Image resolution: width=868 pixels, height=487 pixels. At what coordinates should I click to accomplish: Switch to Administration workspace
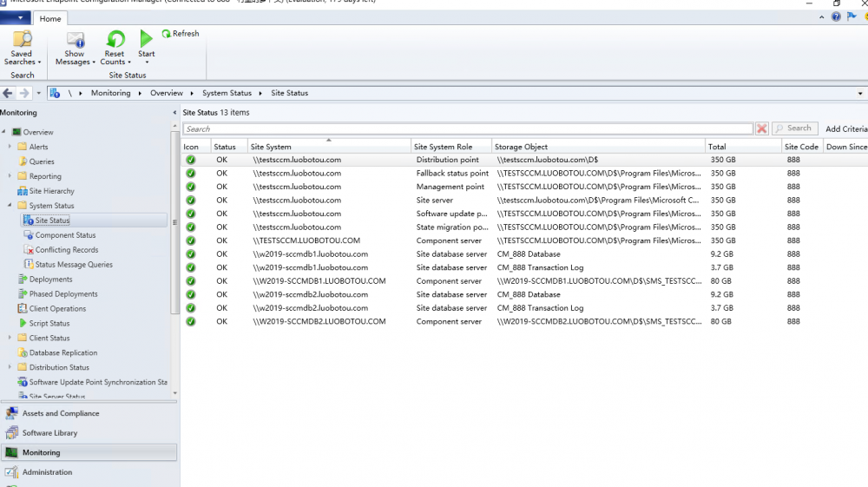click(89, 472)
